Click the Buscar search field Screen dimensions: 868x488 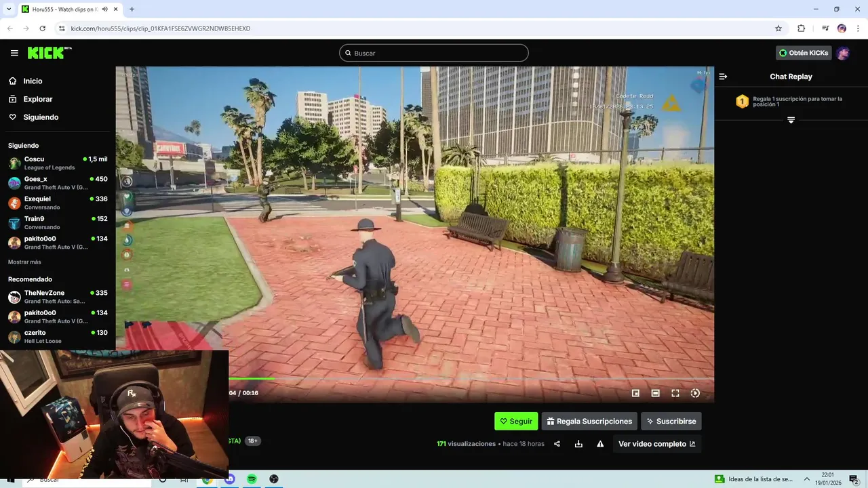pyautogui.click(x=434, y=53)
